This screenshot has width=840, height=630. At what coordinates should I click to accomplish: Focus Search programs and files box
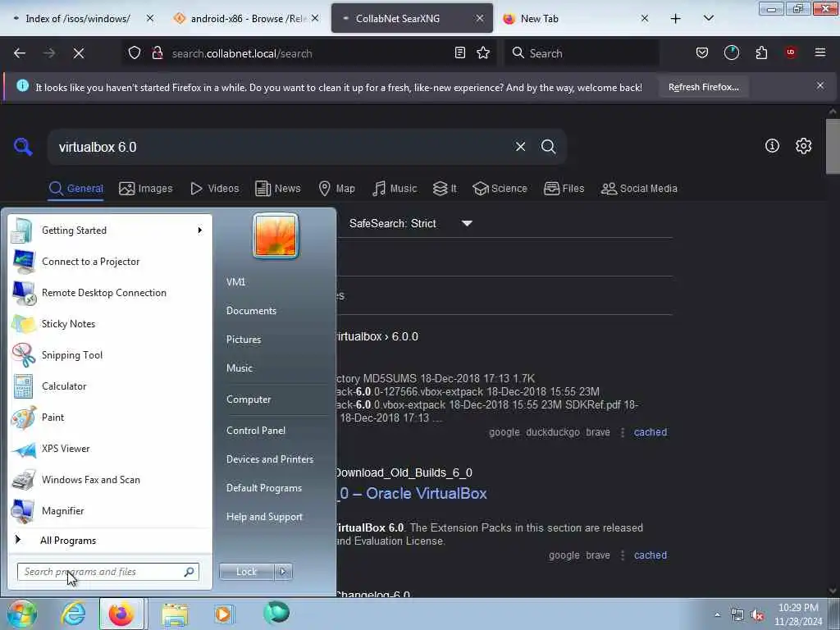pos(108,572)
